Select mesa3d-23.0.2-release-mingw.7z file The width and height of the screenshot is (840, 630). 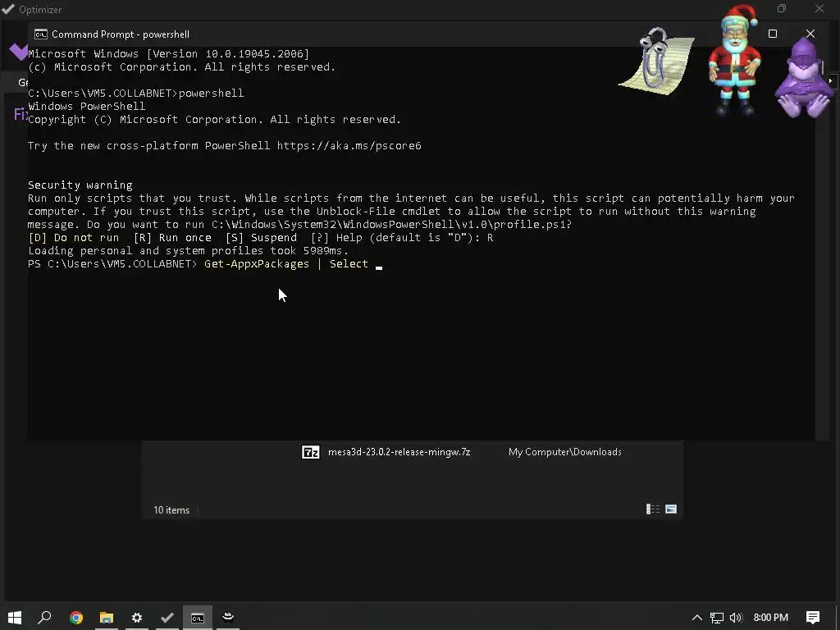tap(399, 452)
